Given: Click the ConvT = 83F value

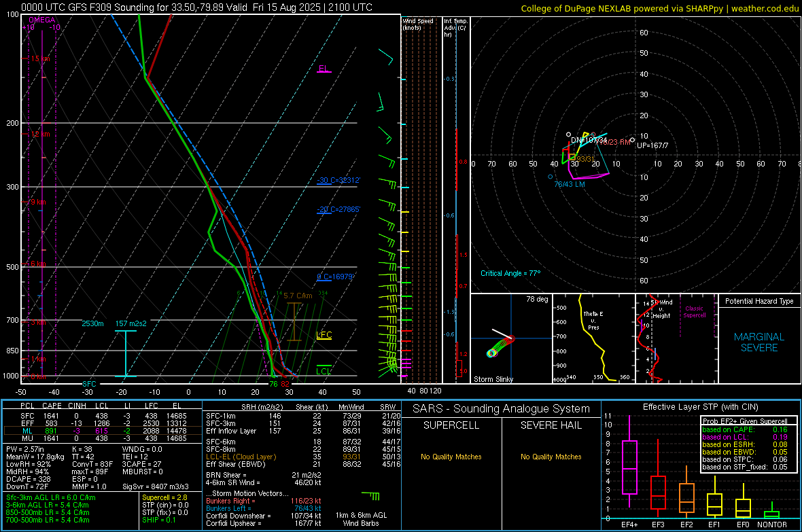Looking at the screenshot, I should pos(92,465).
